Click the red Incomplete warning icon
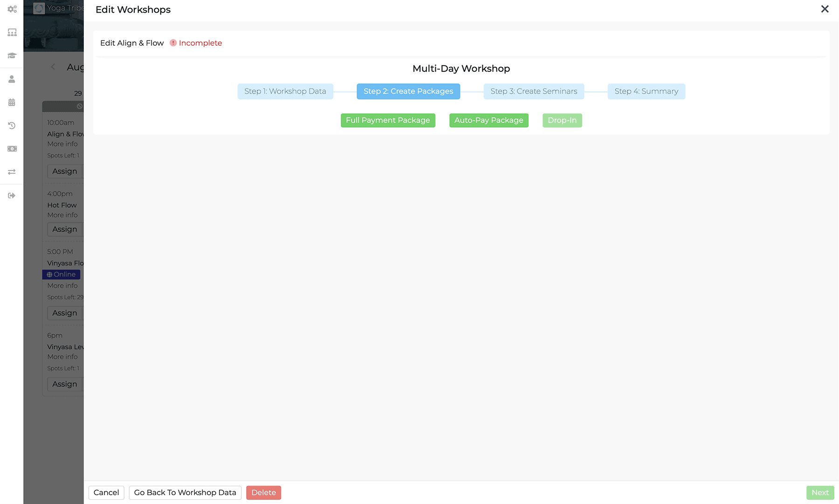Image resolution: width=839 pixels, height=504 pixels. [173, 43]
